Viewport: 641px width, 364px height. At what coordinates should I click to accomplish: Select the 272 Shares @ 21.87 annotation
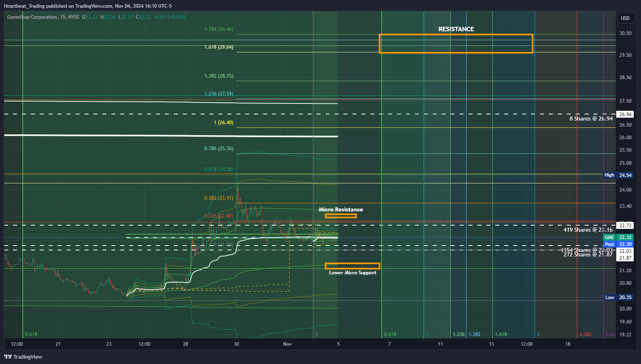coord(588,254)
